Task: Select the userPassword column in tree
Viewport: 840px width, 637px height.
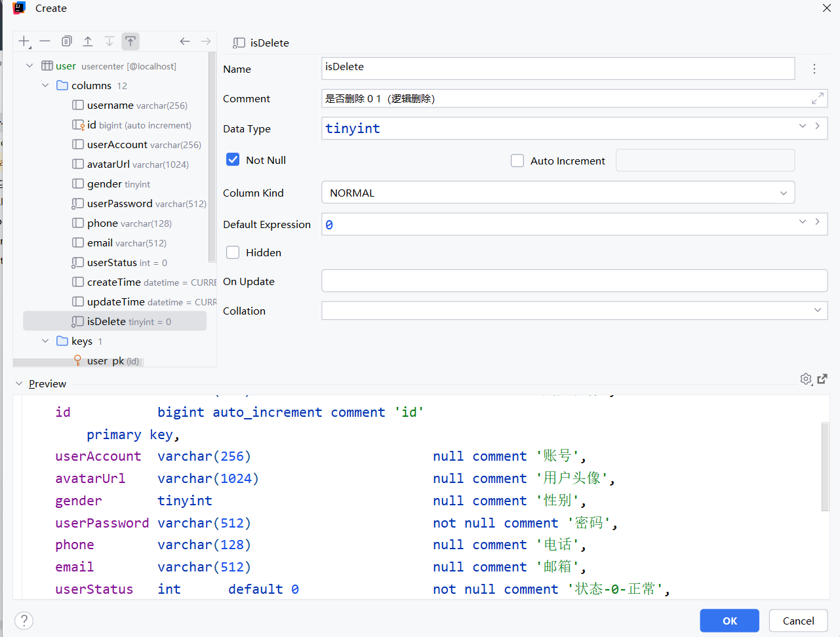Action: tap(119, 204)
